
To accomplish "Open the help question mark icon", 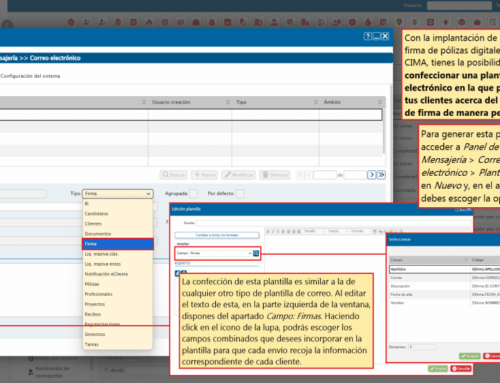I will [367, 36].
